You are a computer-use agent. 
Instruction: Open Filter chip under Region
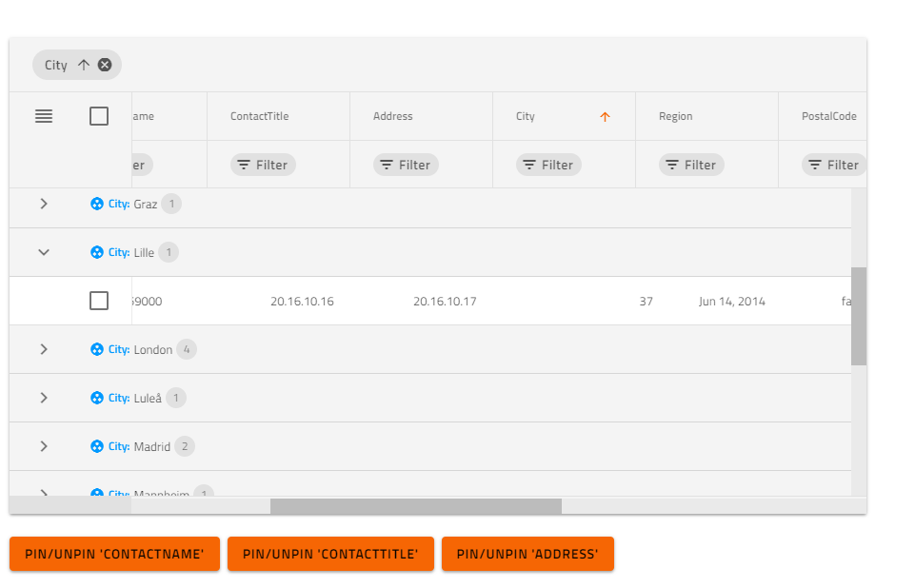tap(691, 166)
